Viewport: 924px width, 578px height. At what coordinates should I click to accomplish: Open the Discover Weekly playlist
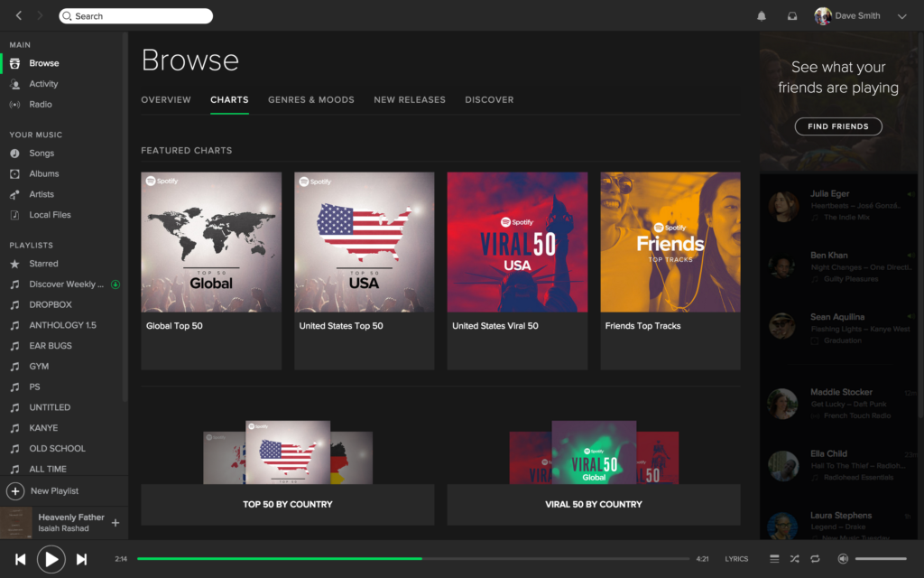(x=66, y=284)
